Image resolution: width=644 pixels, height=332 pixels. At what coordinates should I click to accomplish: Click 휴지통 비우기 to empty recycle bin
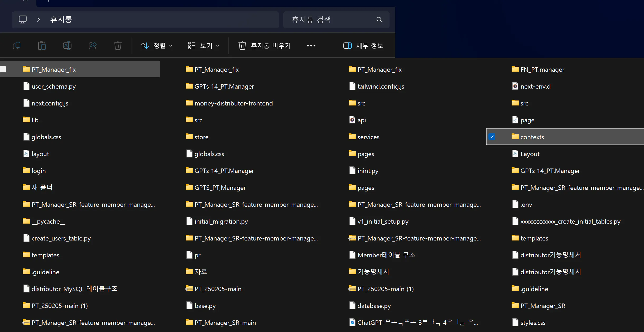tap(265, 46)
